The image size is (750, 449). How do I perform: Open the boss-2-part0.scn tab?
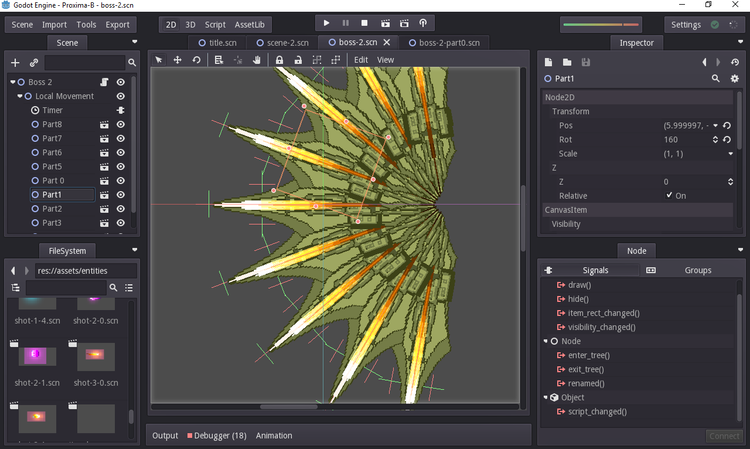click(444, 43)
